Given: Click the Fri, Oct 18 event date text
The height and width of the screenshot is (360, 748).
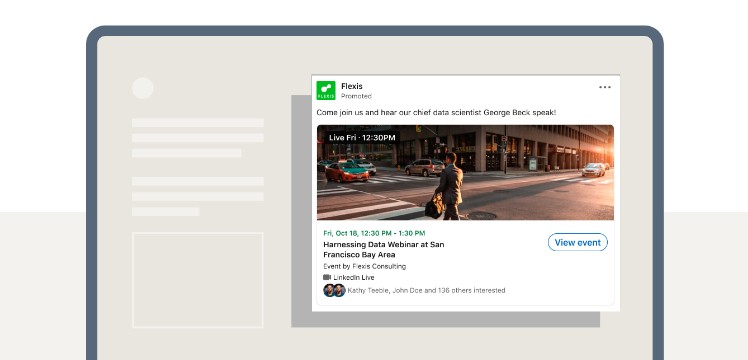Looking at the screenshot, I should 374,233.
